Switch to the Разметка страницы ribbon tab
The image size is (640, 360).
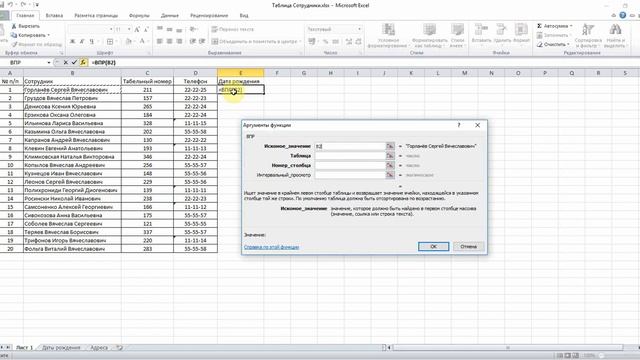coord(96,16)
